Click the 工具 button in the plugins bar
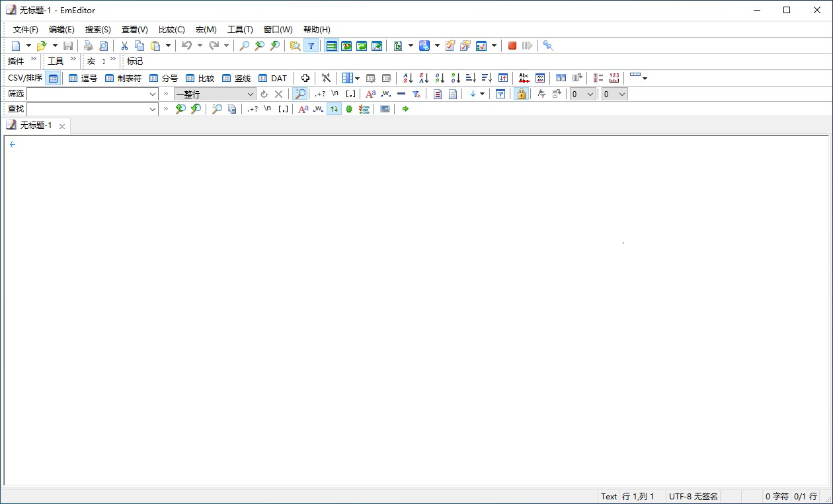Screen dimensions: 833x504 tap(56, 61)
